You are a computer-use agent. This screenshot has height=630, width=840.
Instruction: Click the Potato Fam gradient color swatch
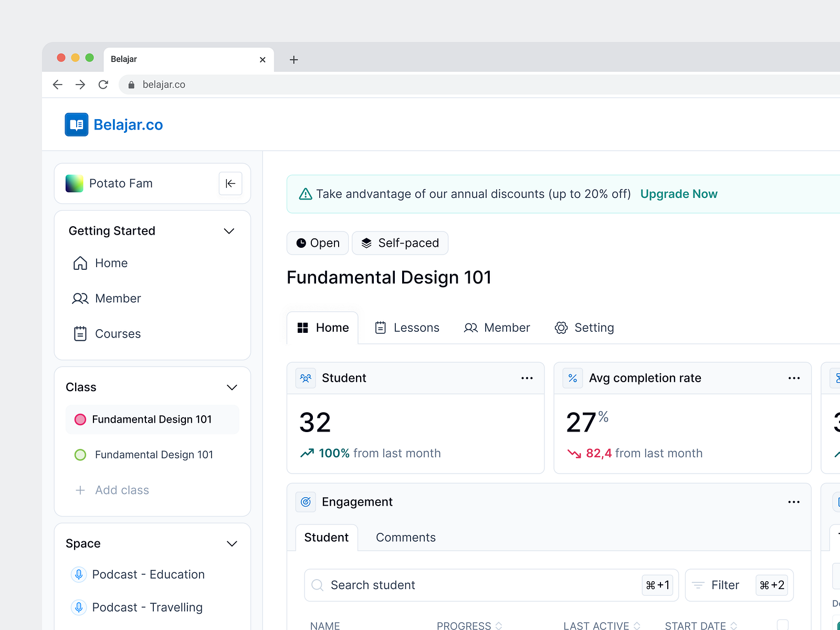[74, 183]
